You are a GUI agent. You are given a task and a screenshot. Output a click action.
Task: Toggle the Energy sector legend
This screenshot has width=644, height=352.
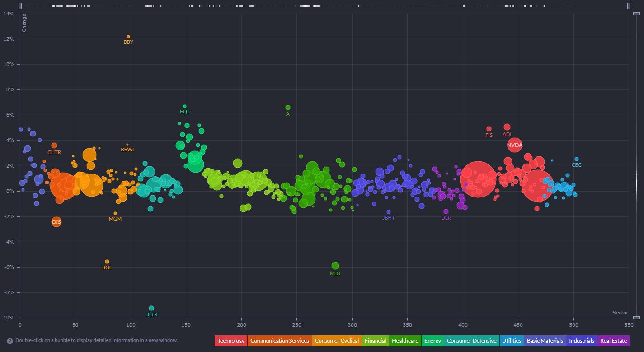pos(432,341)
